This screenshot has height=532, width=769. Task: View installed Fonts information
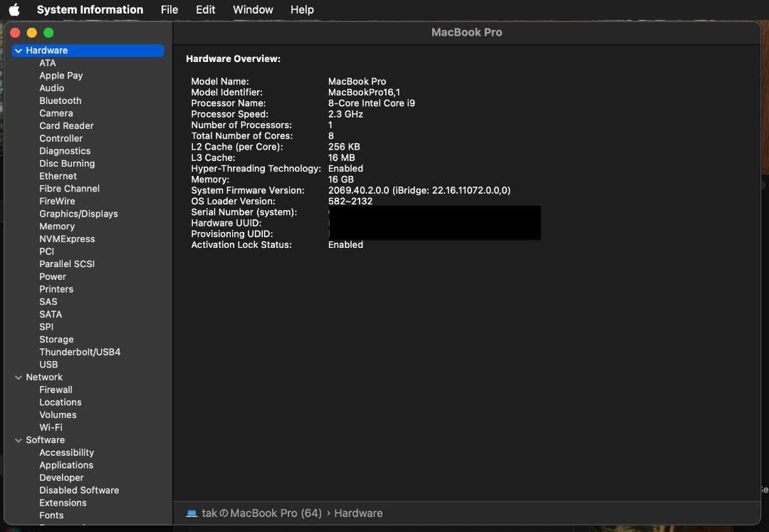coord(53,515)
